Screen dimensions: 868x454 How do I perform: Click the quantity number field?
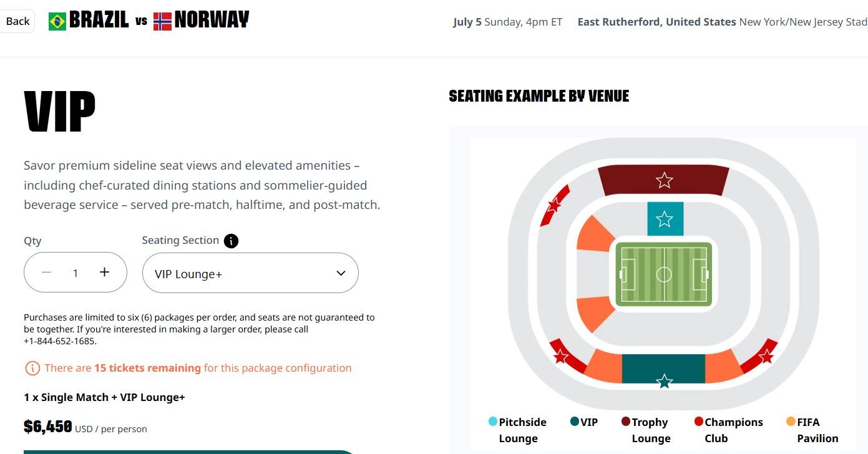click(76, 273)
